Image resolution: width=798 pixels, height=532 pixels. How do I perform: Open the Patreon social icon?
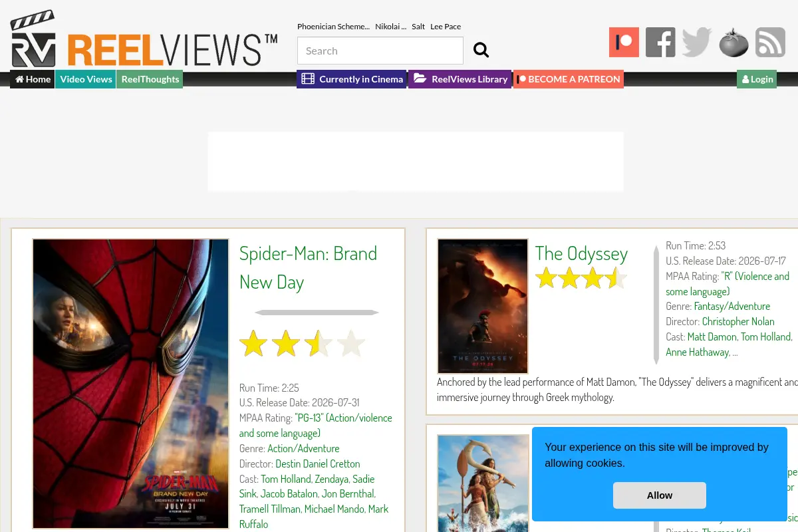click(x=624, y=42)
